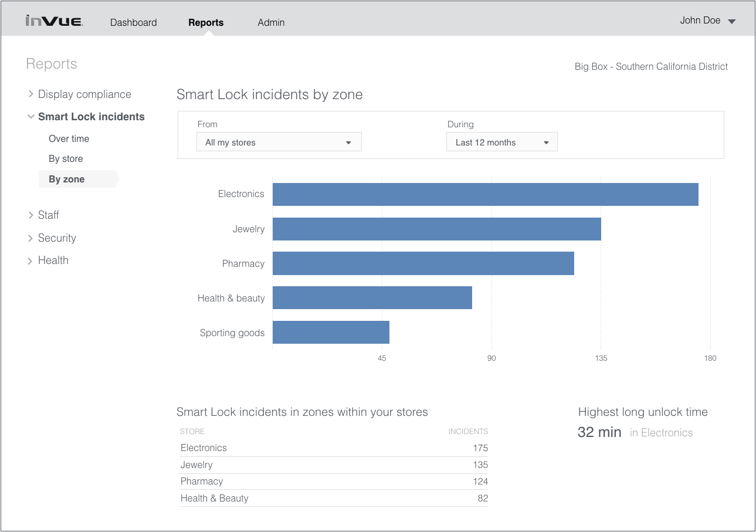The height and width of the screenshot is (532, 756).
Task: Select the Health & Beauty table row
Action: coord(334,499)
